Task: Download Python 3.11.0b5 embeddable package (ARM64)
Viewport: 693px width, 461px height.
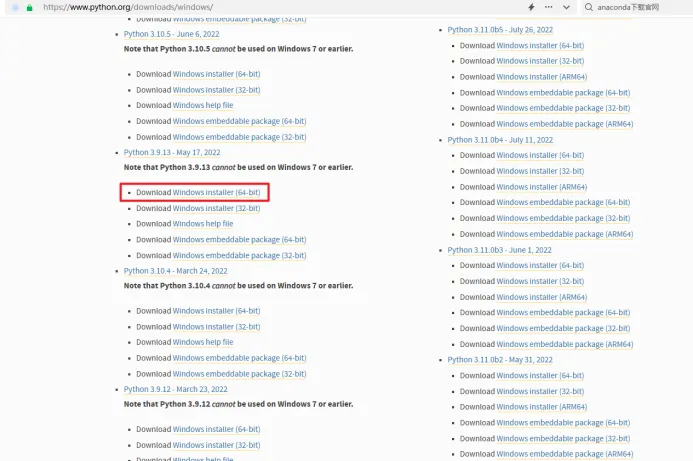Action: tap(565, 124)
